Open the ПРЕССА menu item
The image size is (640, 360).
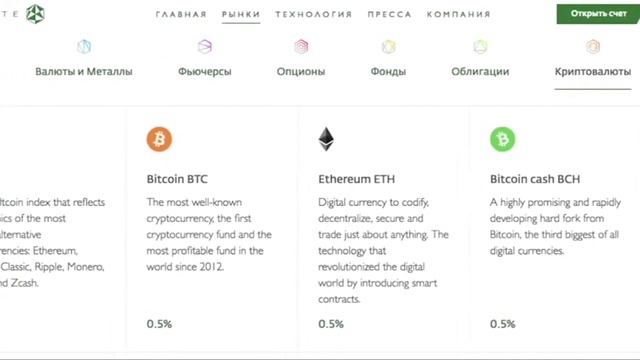[389, 14]
